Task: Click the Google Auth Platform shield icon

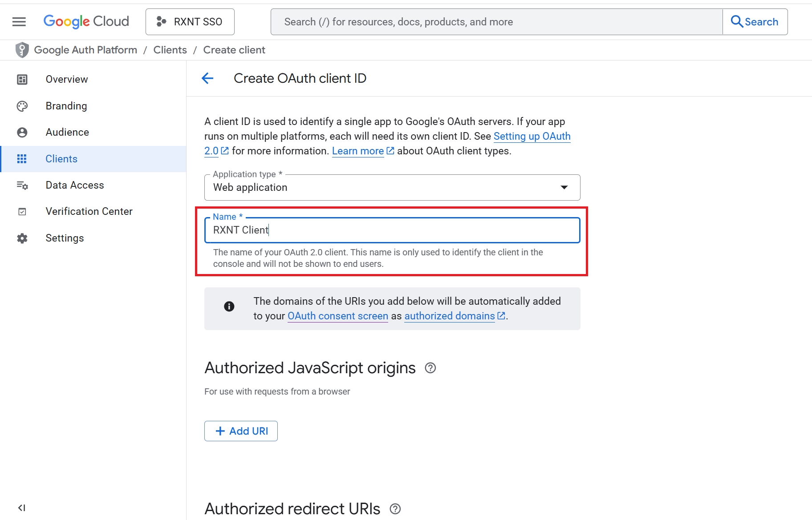Action: tap(22, 50)
